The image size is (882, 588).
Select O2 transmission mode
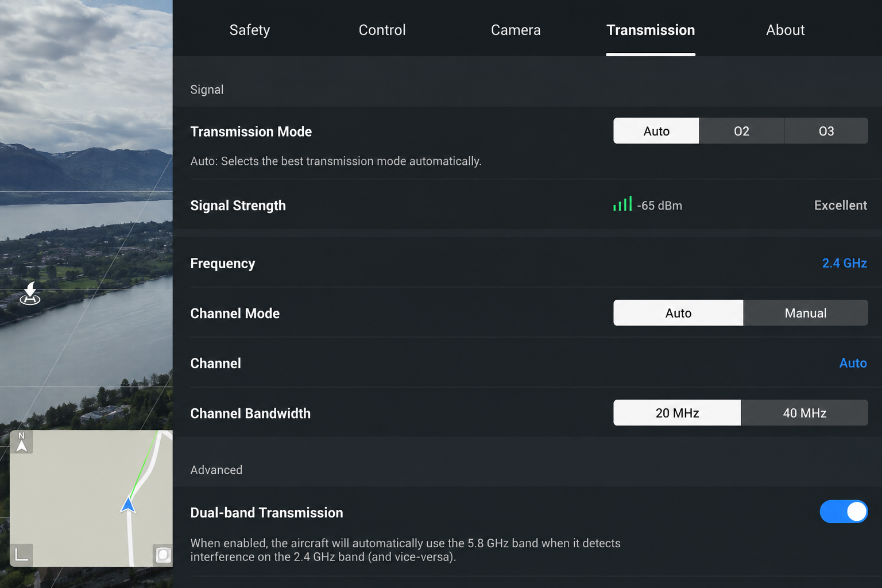coord(741,131)
